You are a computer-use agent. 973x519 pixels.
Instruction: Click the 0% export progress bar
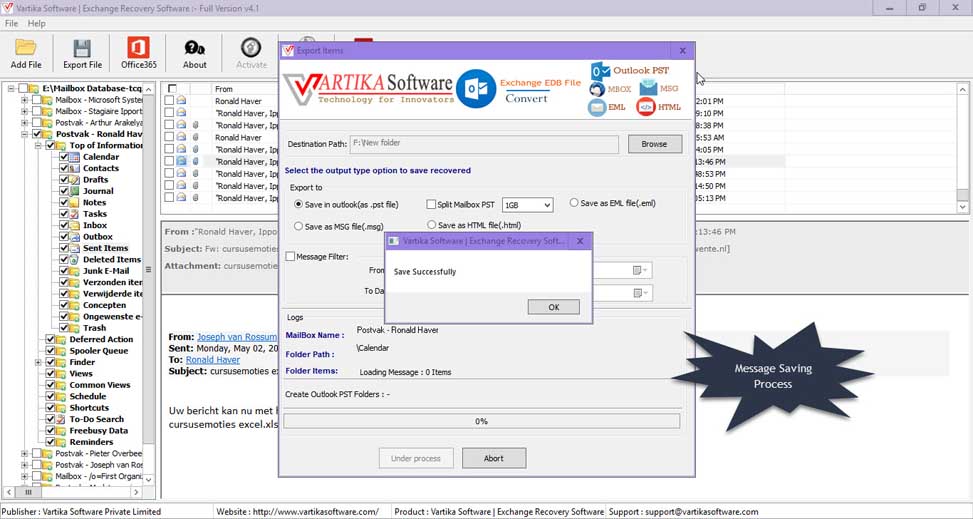point(482,421)
